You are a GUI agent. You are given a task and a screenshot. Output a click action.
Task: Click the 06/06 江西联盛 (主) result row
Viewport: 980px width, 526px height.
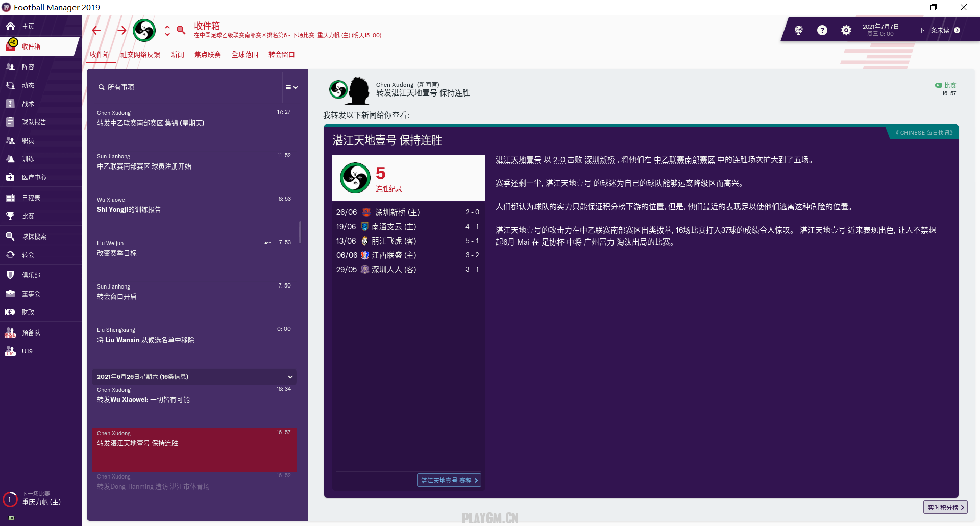407,255
